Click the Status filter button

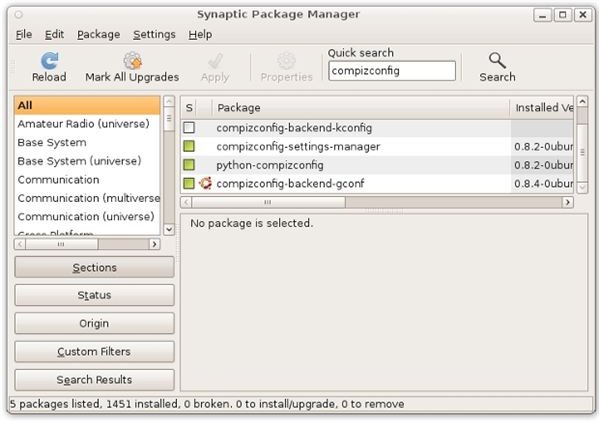(94, 295)
